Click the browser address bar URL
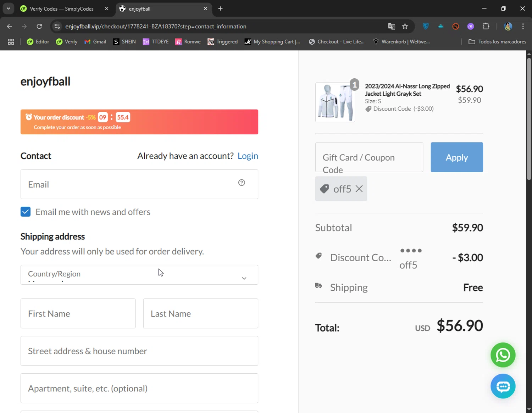 (x=156, y=27)
